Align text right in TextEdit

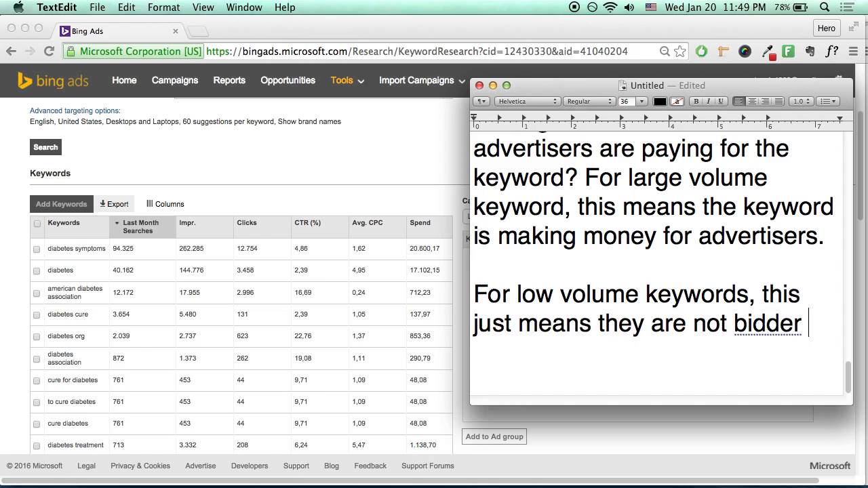tap(765, 101)
